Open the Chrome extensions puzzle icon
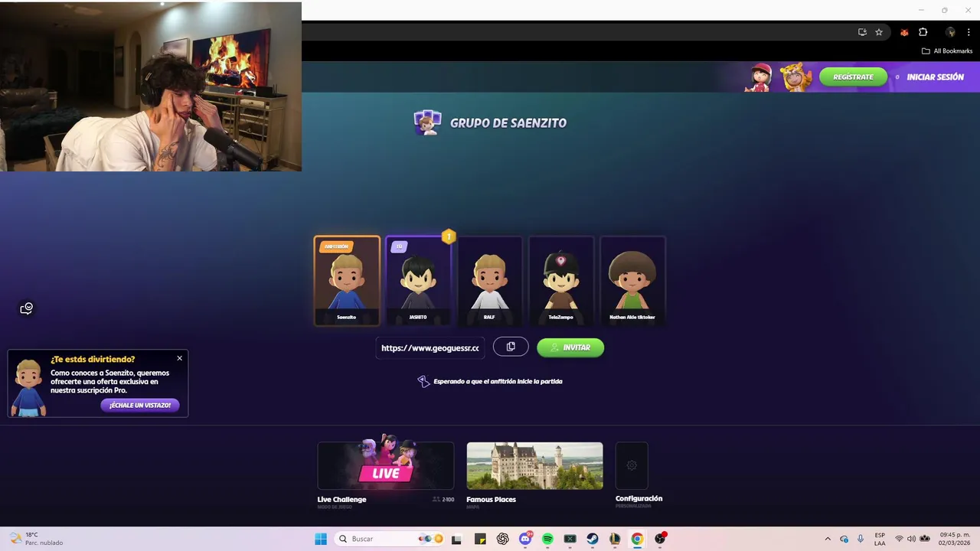980x551 pixels. pos(923,32)
